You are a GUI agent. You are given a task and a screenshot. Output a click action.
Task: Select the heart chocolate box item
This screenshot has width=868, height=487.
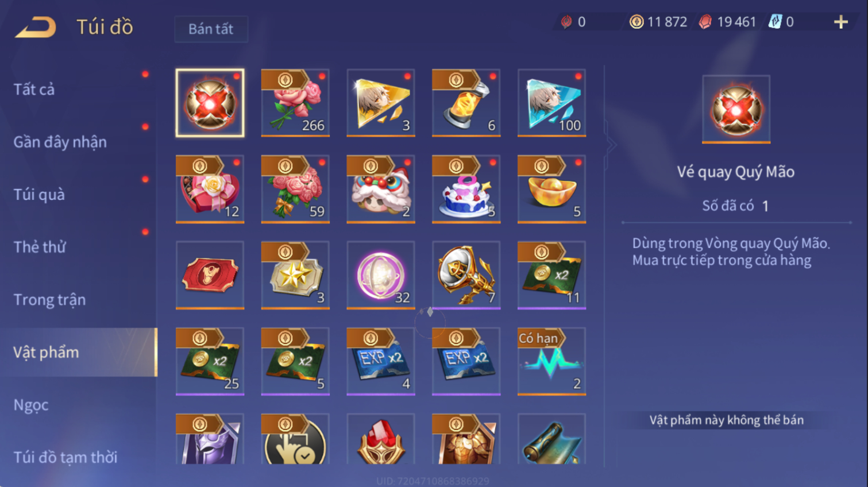[210, 189]
